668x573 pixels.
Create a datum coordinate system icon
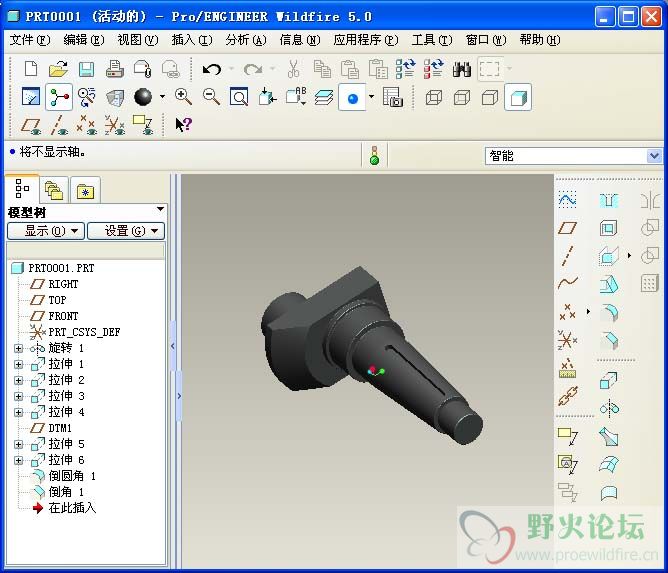click(567, 340)
